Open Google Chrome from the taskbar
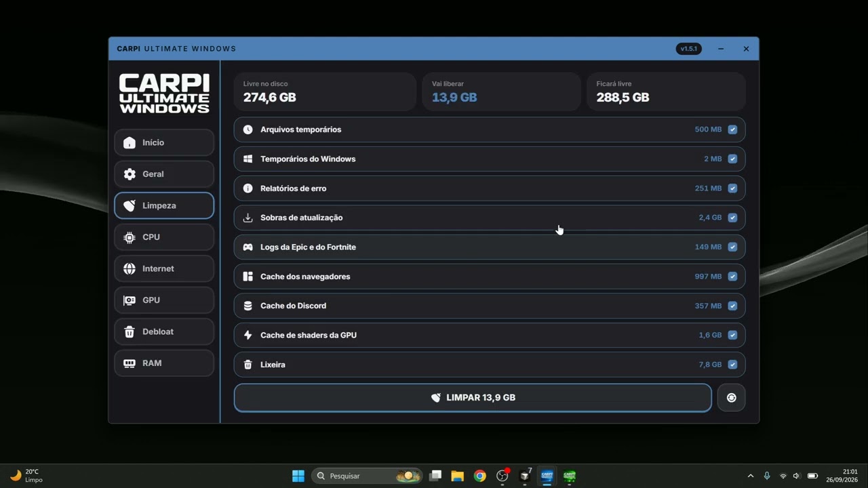The height and width of the screenshot is (488, 868). point(480,476)
